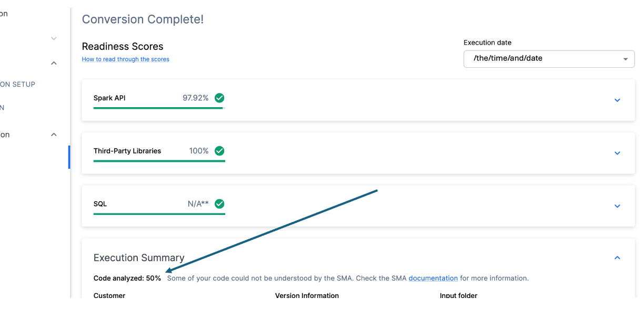Click the Third-Party Libraries progress bar
Viewport: 644px width, 309px height.
pyautogui.click(x=159, y=161)
